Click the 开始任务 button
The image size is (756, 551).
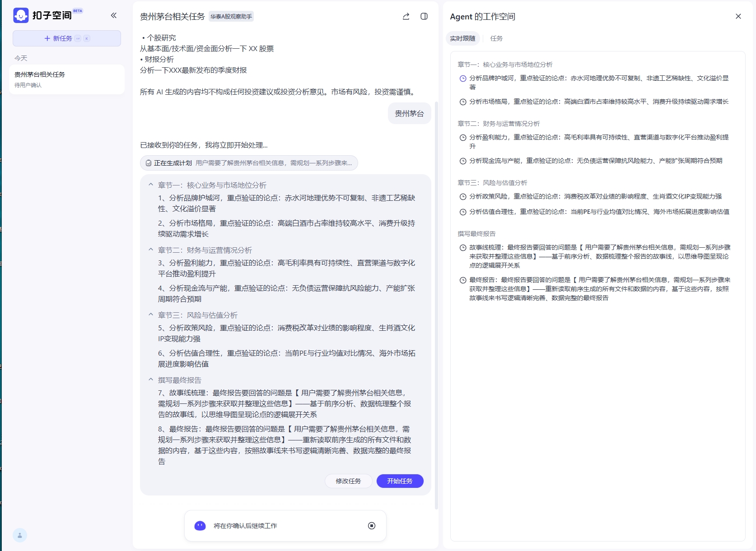pos(400,481)
